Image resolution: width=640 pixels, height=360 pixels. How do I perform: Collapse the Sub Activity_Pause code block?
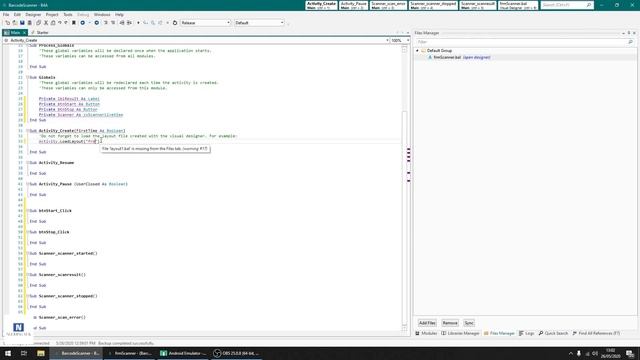pyautogui.click(x=28, y=184)
